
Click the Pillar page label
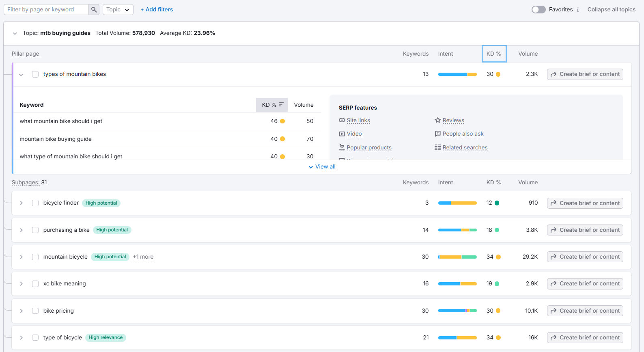[26, 54]
